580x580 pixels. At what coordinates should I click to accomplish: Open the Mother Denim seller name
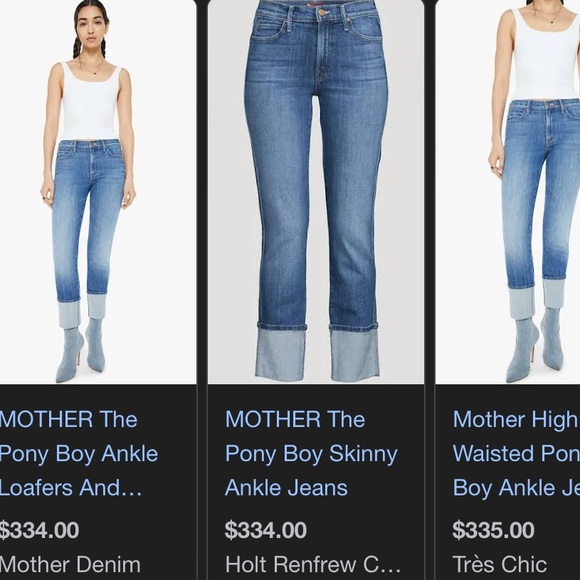pos(70,564)
